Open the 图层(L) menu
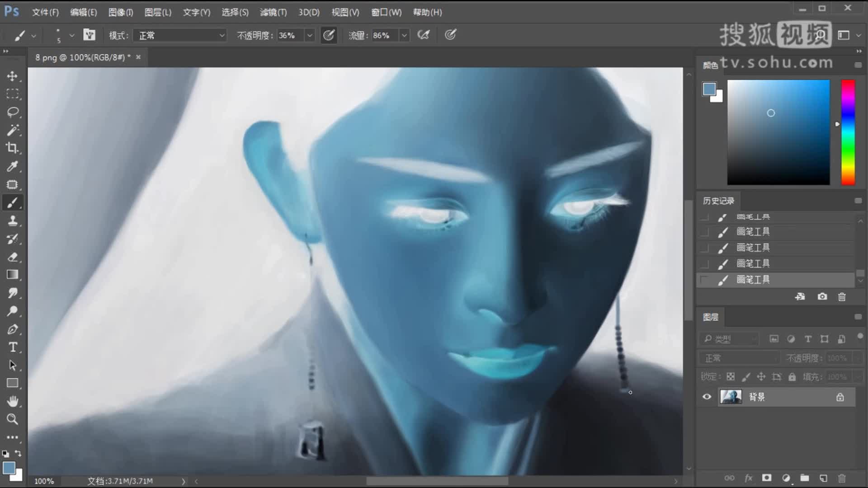The width and height of the screenshot is (868, 488). 158,12
